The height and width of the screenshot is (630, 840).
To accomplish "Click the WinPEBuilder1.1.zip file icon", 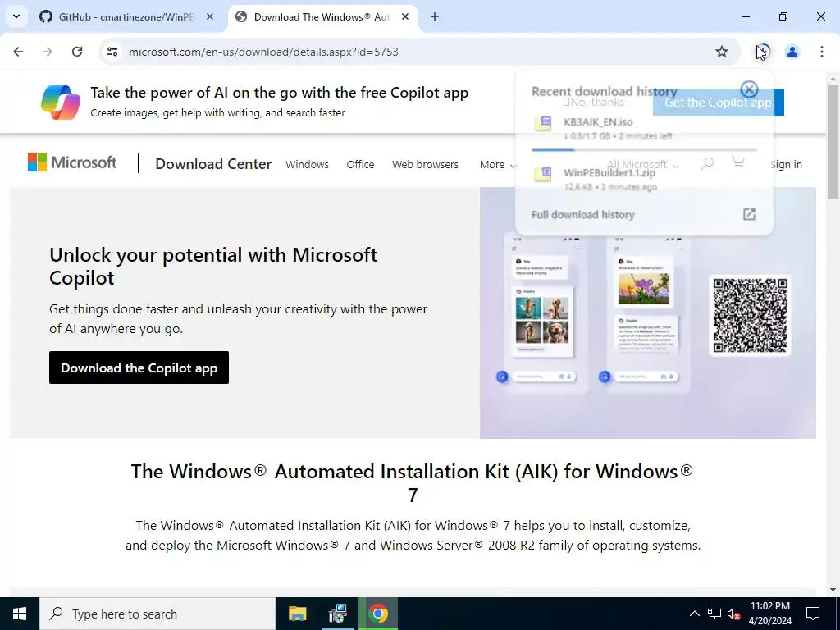I will (x=543, y=174).
